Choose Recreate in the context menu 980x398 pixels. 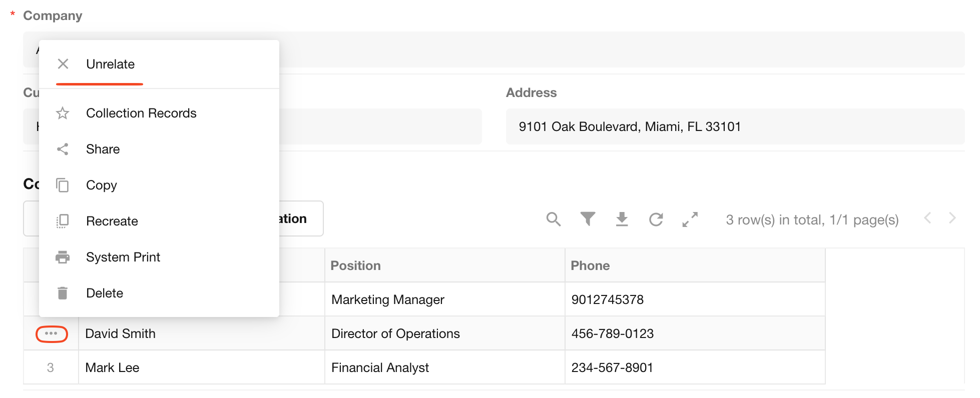click(x=112, y=221)
